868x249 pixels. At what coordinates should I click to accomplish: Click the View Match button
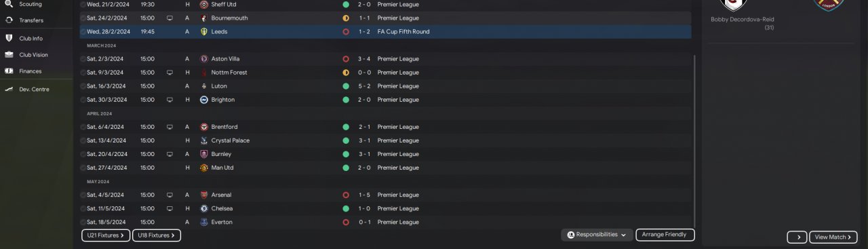pos(833,237)
